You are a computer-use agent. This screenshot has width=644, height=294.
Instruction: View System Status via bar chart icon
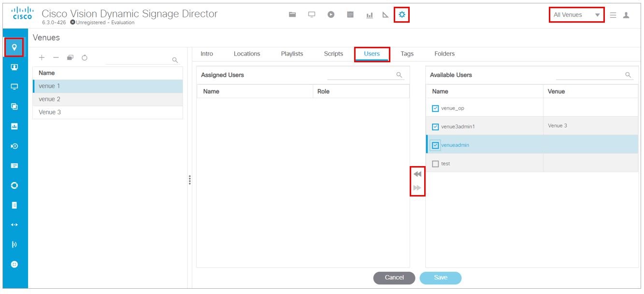(369, 14)
